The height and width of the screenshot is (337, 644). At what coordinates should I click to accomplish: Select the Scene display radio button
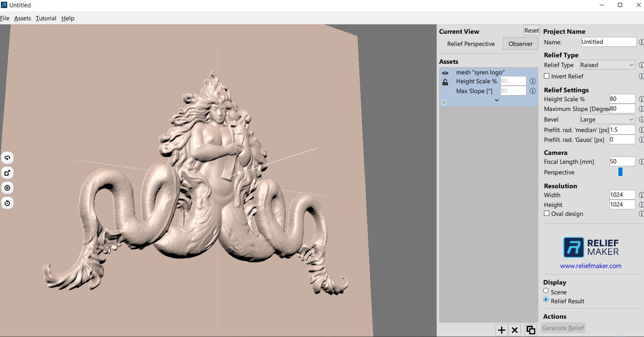click(546, 291)
